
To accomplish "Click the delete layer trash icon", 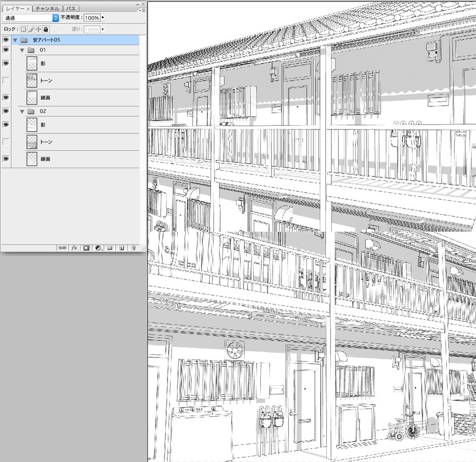I will [133, 248].
